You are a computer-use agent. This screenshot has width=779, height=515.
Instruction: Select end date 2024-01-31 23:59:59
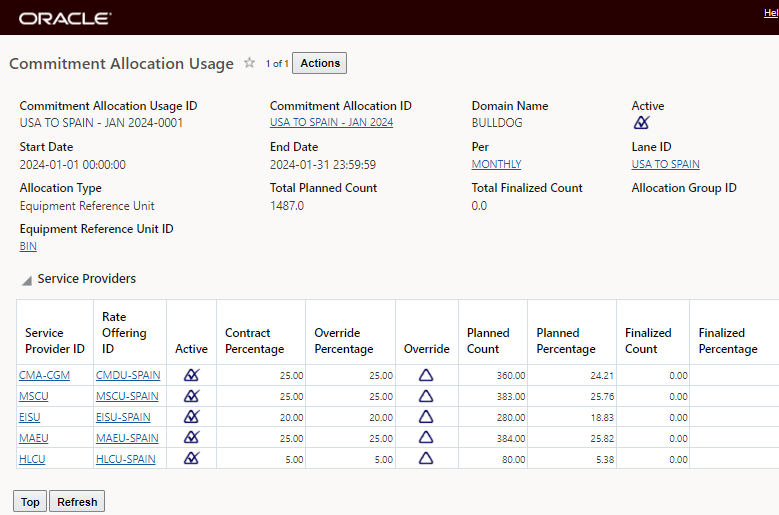click(323, 165)
